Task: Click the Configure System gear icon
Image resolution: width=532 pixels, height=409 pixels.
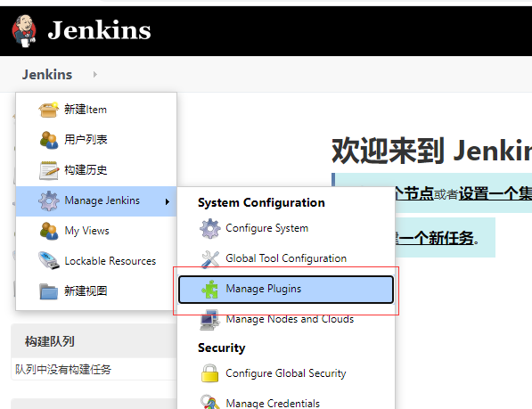Action: (x=210, y=229)
